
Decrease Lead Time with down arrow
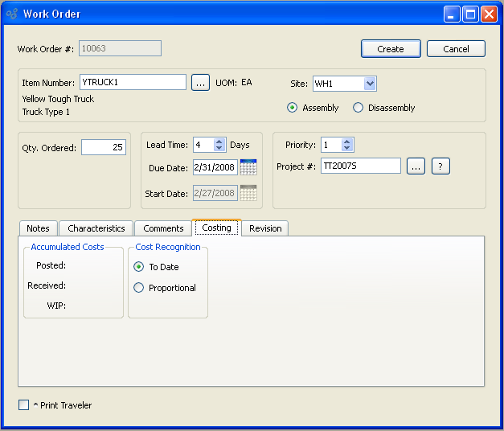[x=219, y=148]
